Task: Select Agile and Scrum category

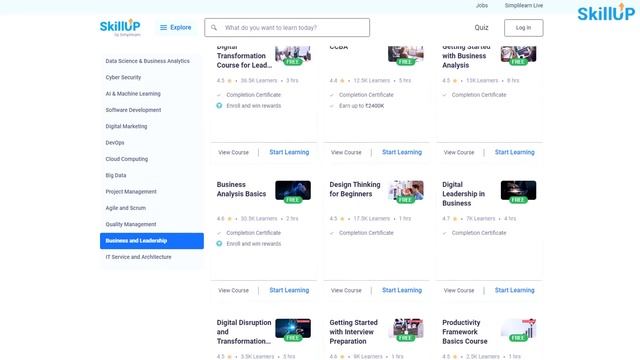Action: click(125, 208)
